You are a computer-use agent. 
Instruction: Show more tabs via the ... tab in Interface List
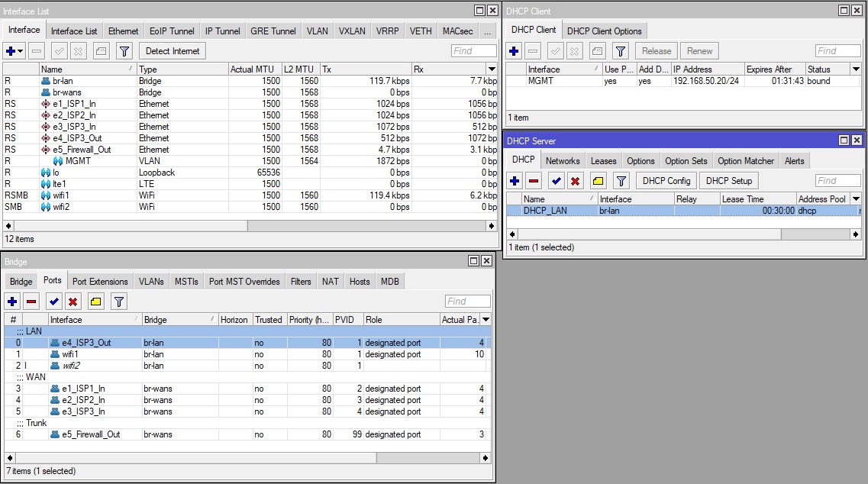(x=487, y=31)
